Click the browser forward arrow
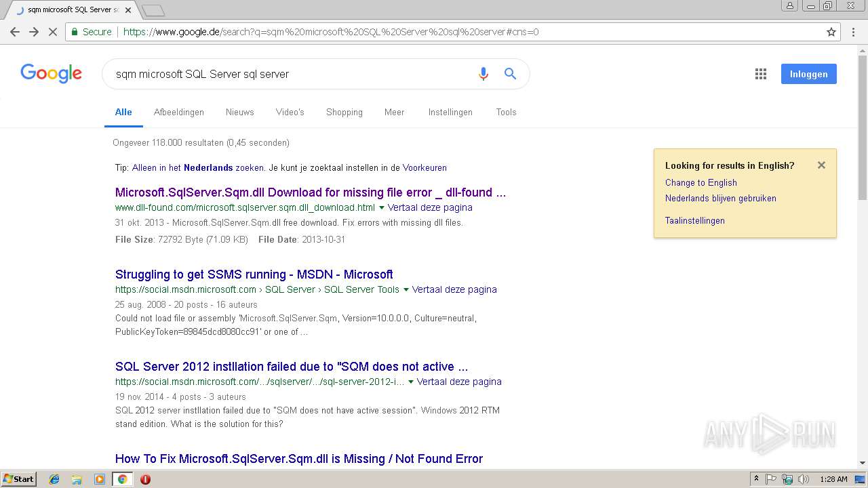Screen dimensions: 868x488 34,32
